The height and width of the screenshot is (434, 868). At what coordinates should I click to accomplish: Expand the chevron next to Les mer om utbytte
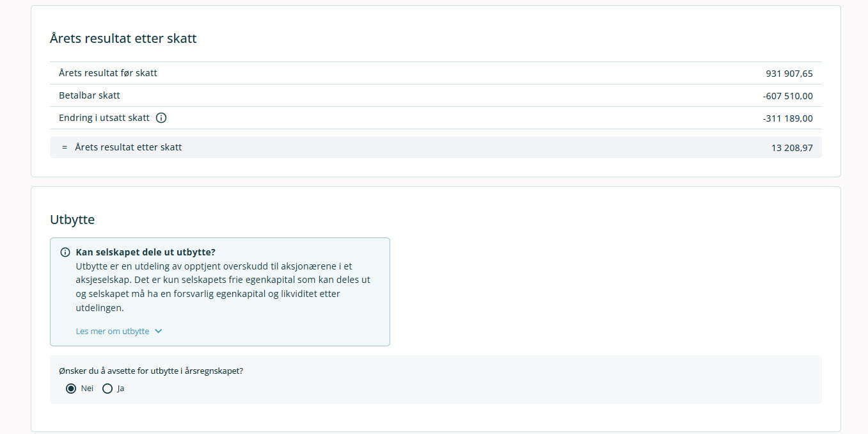[159, 331]
